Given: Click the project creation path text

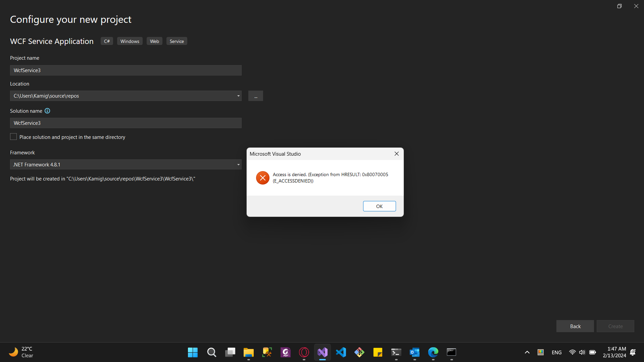Looking at the screenshot, I should click(102, 179).
